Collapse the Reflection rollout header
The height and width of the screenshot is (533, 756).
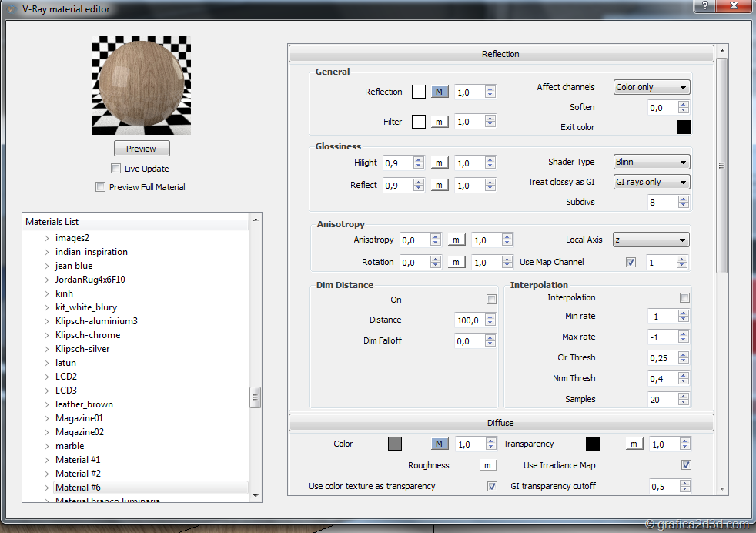[500, 54]
